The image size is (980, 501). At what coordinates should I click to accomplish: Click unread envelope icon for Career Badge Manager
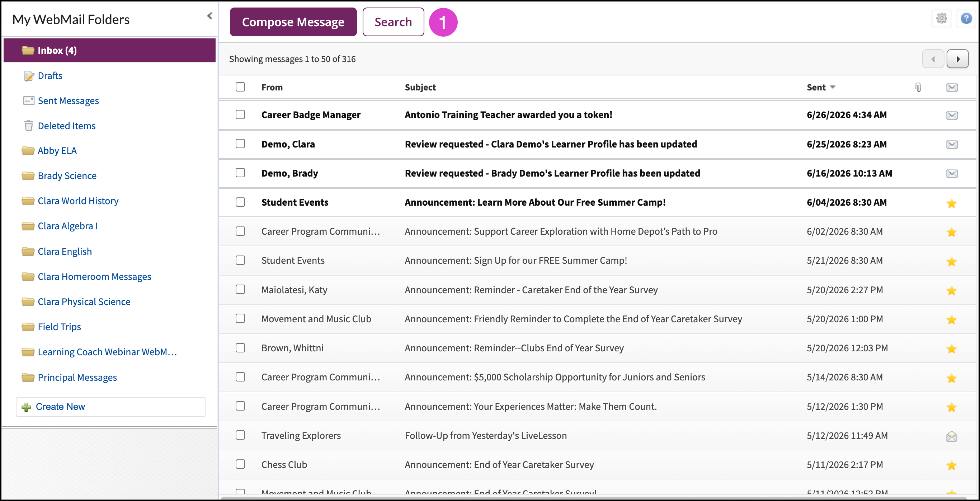(952, 115)
